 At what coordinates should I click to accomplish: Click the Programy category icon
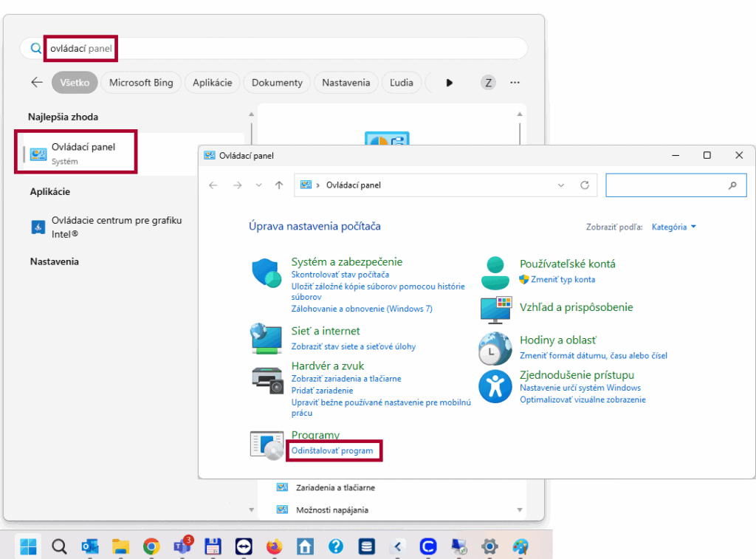pyautogui.click(x=267, y=445)
